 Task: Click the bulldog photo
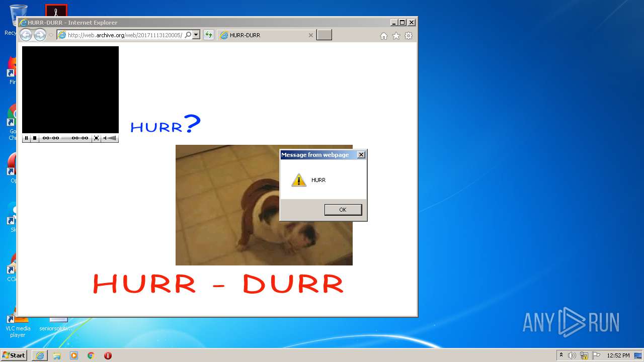(264, 205)
